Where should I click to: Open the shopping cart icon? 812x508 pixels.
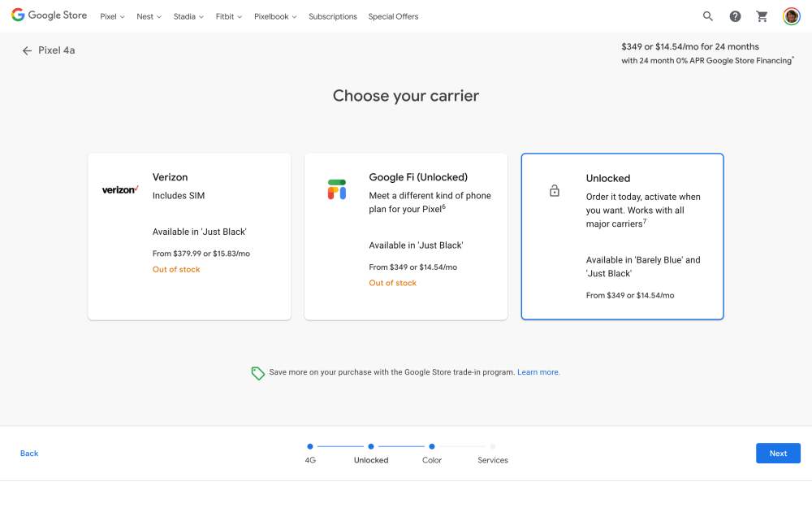pyautogui.click(x=762, y=16)
